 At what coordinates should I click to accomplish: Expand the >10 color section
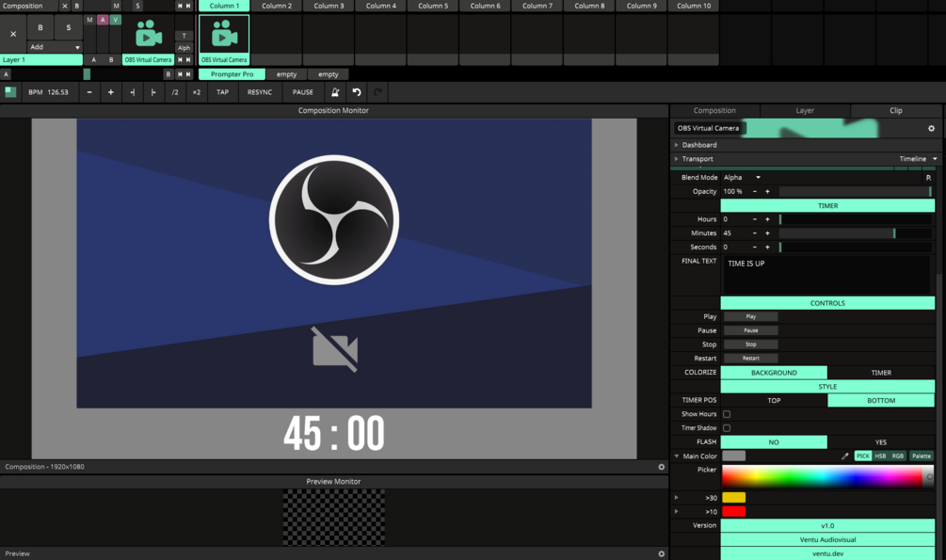tap(676, 512)
